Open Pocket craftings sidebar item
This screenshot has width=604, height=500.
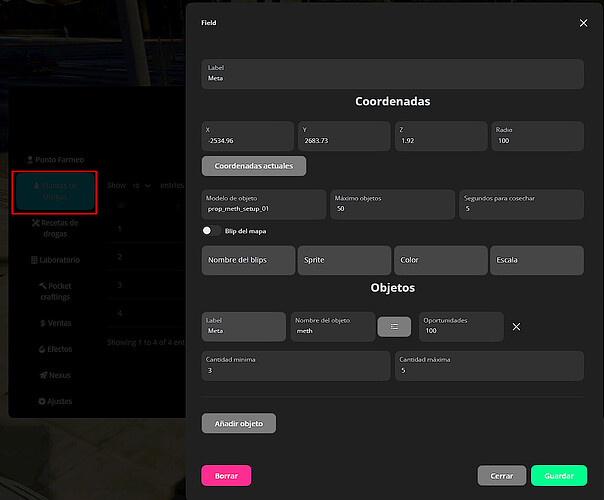pyautogui.click(x=55, y=291)
